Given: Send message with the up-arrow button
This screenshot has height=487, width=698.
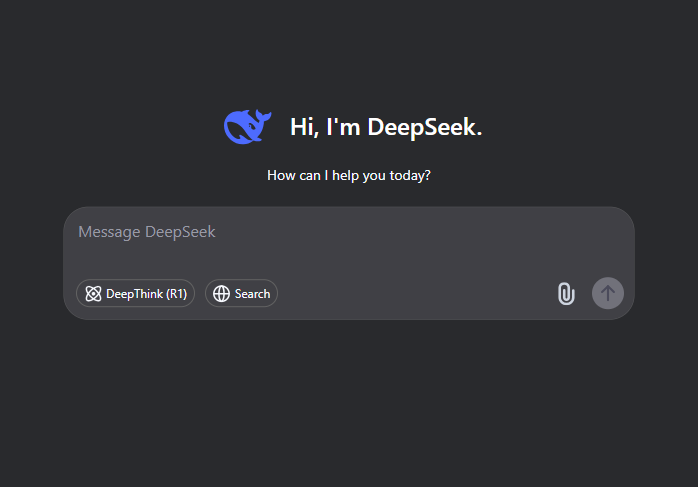Looking at the screenshot, I should point(608,293).
